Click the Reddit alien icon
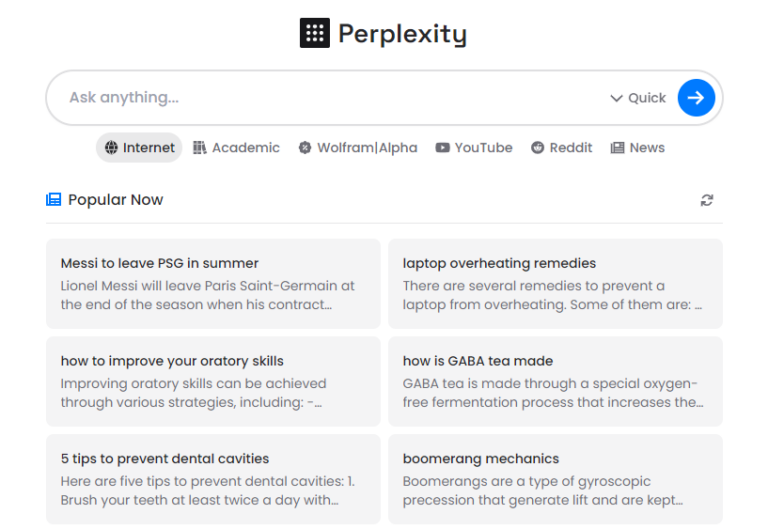The image size is (768, 529). click(538, 148)
